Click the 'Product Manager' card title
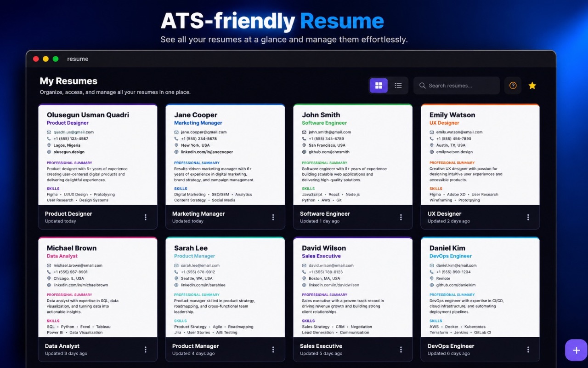Viewport: 588px width, 368px height. pos(196,346)
